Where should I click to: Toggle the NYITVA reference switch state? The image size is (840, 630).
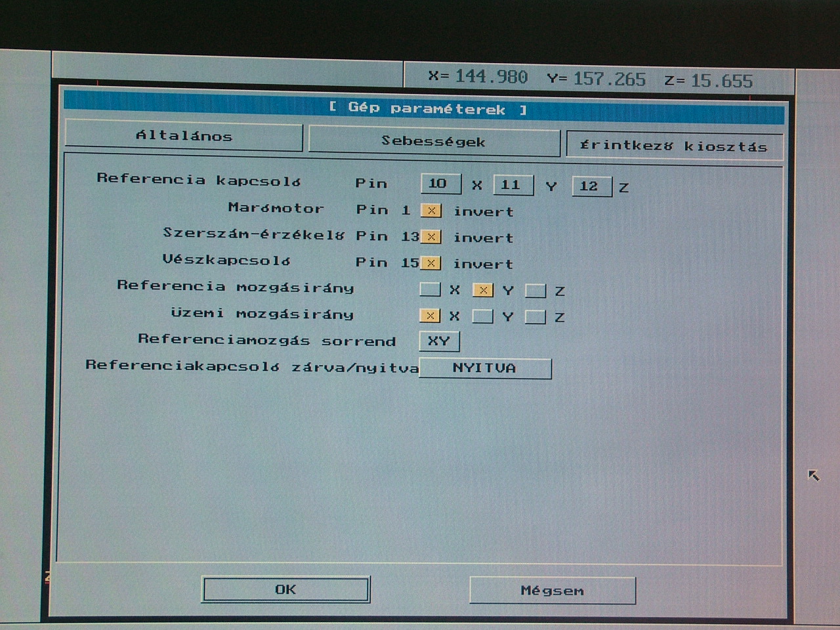(x=485, y=368)
